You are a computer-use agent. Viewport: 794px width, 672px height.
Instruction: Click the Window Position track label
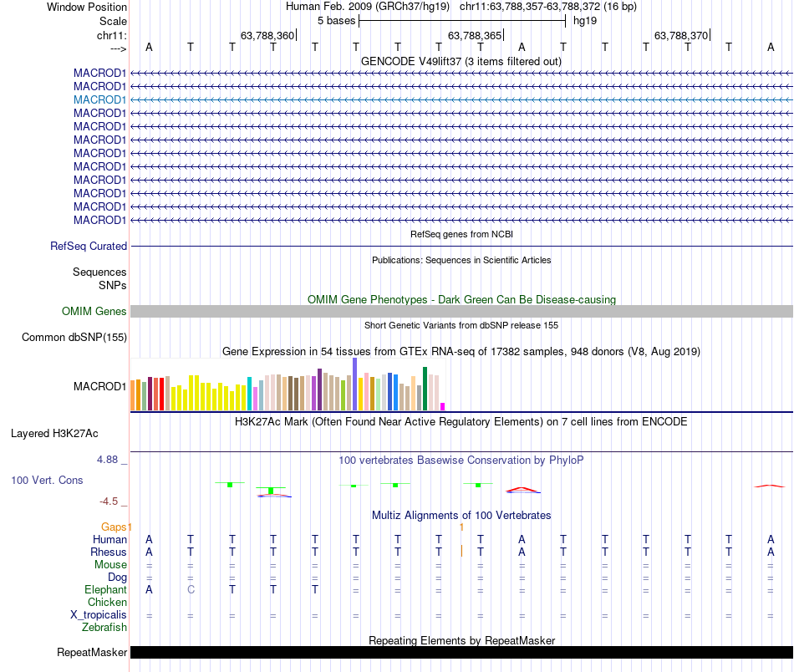point(87,7)
